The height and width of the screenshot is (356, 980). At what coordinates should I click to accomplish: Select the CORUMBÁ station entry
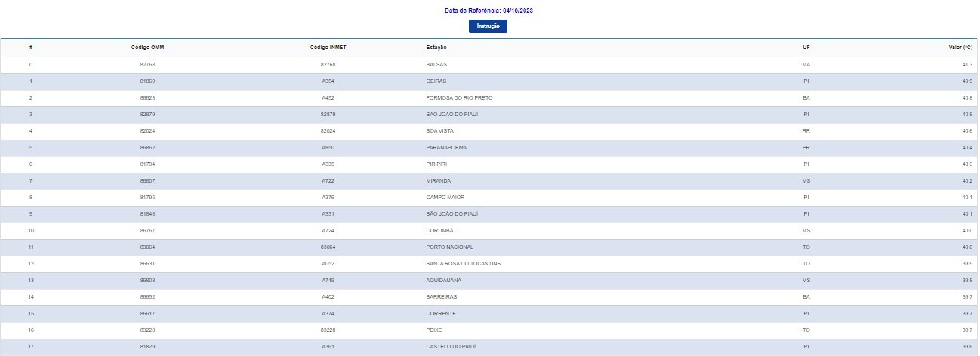click(x=439, y=231)
